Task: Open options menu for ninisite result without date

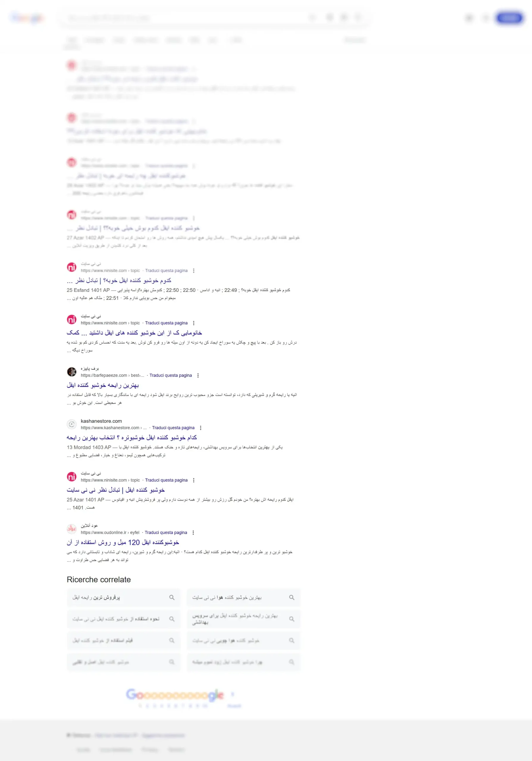Action: [194, 323]
